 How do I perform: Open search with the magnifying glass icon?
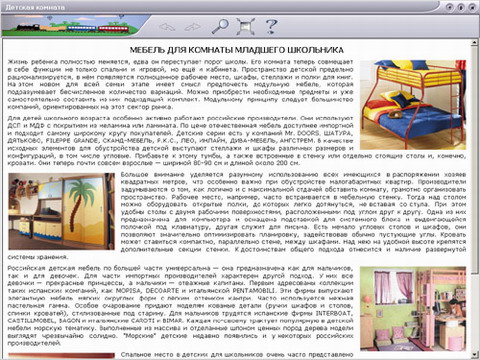[x=220, y=26]
